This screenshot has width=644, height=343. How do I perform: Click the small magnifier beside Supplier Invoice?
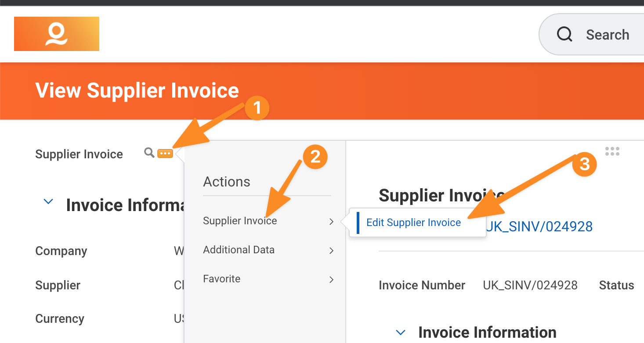click(x=149, y=153)
